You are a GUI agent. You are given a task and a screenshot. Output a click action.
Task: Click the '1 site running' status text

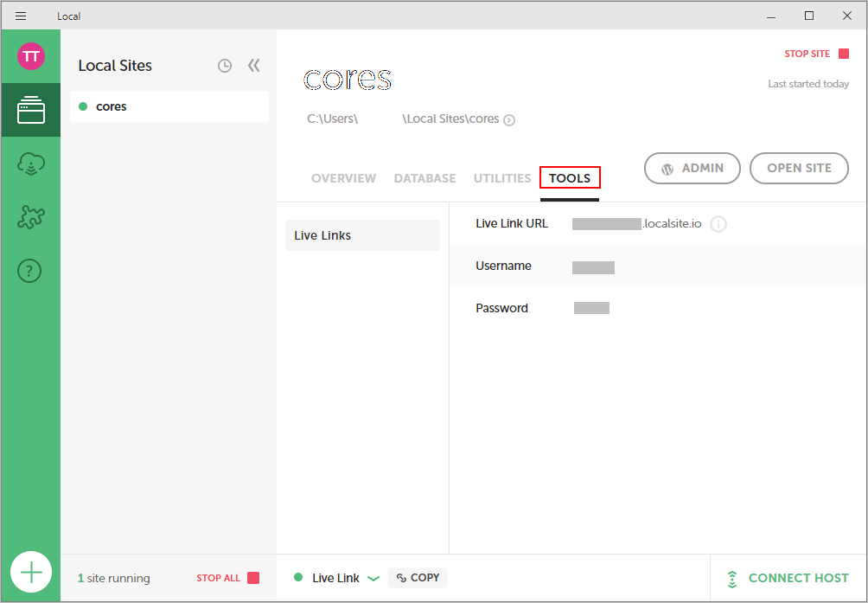[114, 578]
